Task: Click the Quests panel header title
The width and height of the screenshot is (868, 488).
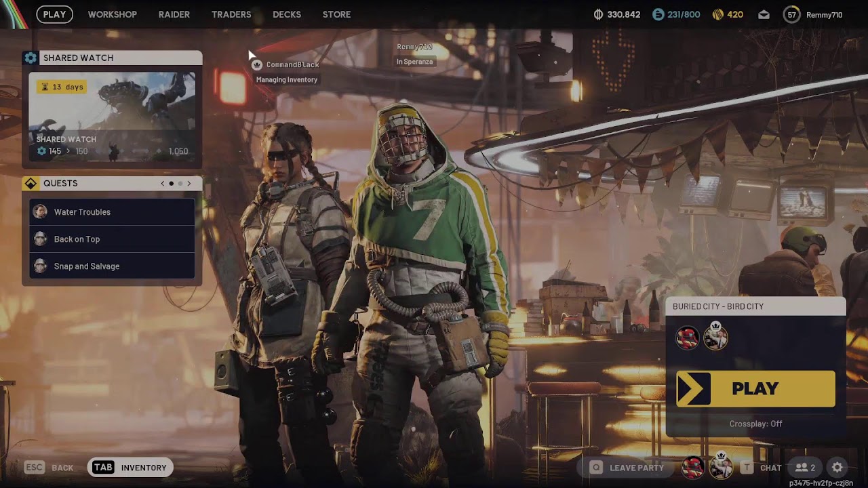Action: click(60, 184)
